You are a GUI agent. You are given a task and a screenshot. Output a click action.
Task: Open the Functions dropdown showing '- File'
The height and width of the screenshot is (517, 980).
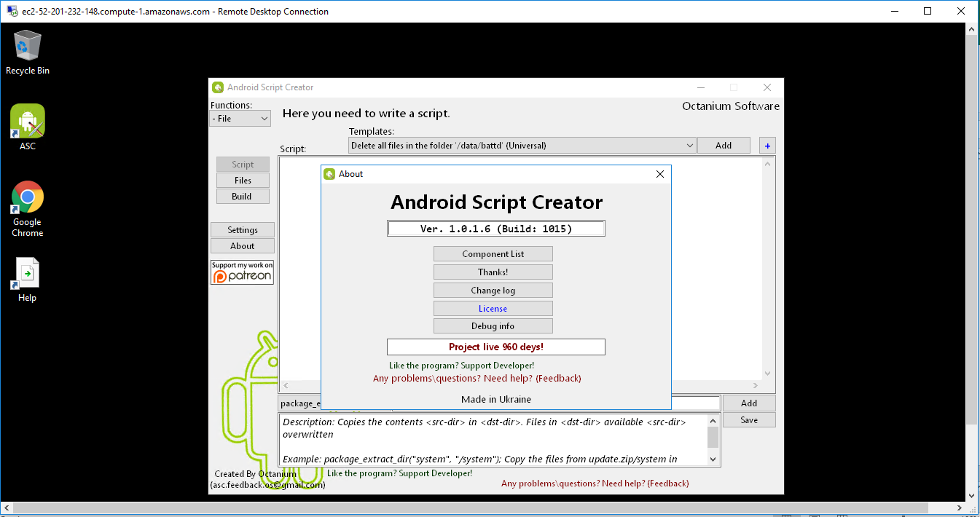[x=240, y=118]
